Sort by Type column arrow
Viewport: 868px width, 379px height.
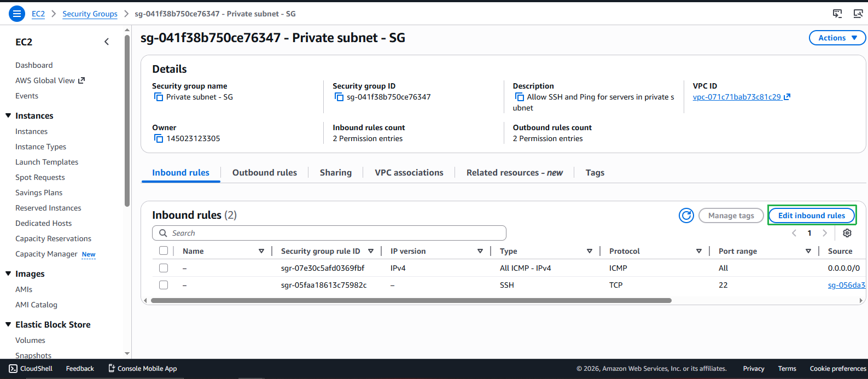[x=590, y=251]
